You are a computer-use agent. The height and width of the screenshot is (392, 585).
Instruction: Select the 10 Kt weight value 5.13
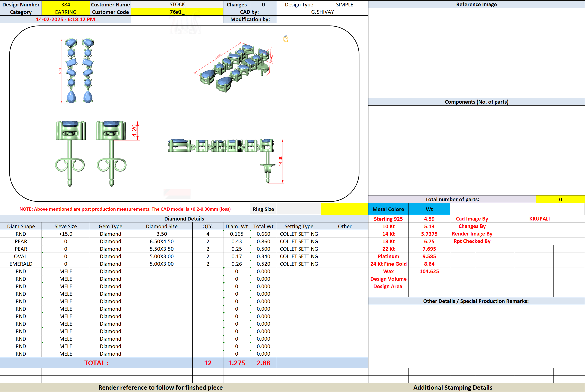coord(429,226)
